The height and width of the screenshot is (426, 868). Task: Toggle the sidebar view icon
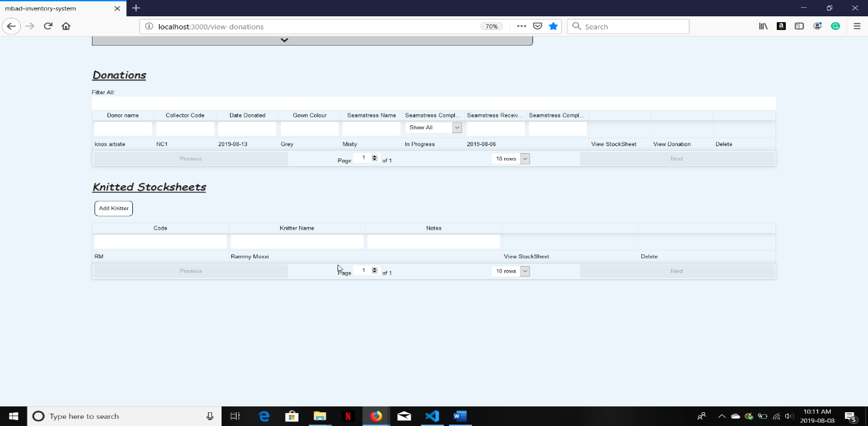[799, 26]
